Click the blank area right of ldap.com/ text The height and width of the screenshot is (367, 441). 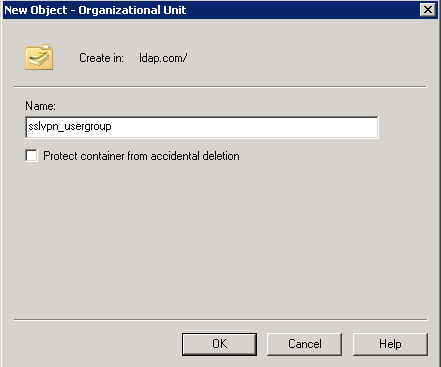click(307, 58)
